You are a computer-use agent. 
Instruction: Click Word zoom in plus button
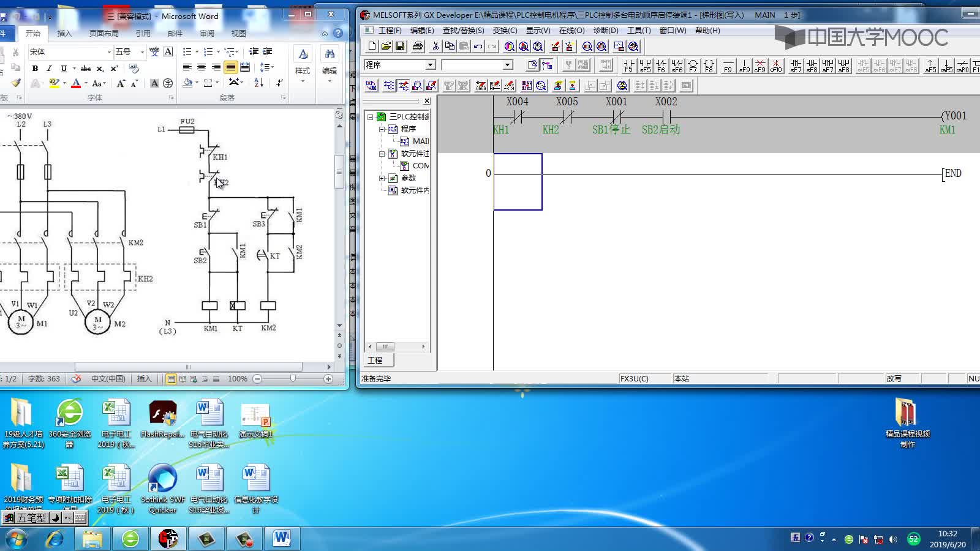pos(328,379)
